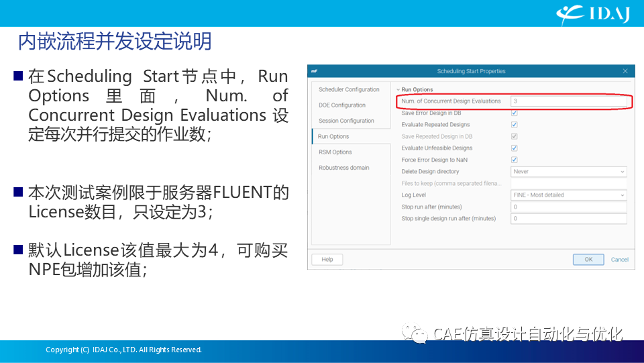Toggle Evaluate Repeated Designs checkbox
Viewport: 644px width, 363px height.
click(515, 124)
